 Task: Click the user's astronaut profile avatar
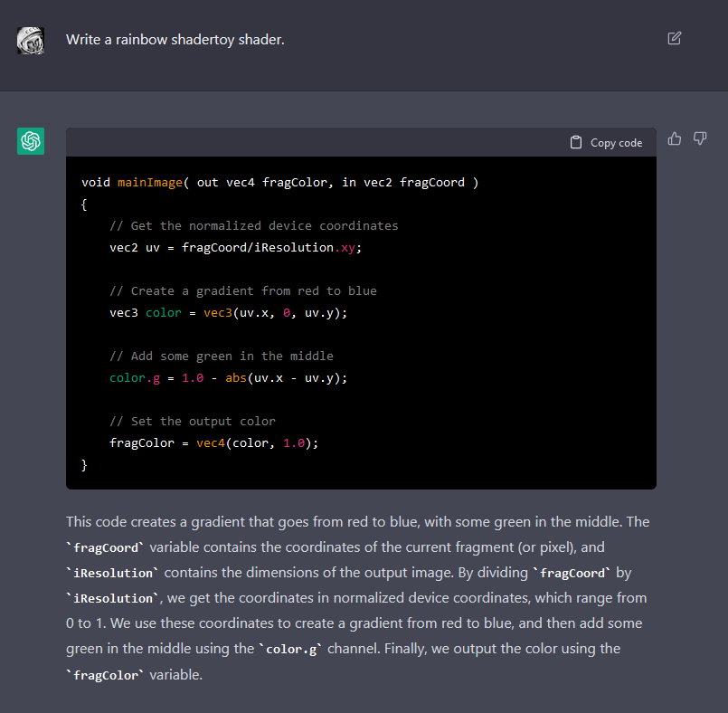click(x=31, y=40)
